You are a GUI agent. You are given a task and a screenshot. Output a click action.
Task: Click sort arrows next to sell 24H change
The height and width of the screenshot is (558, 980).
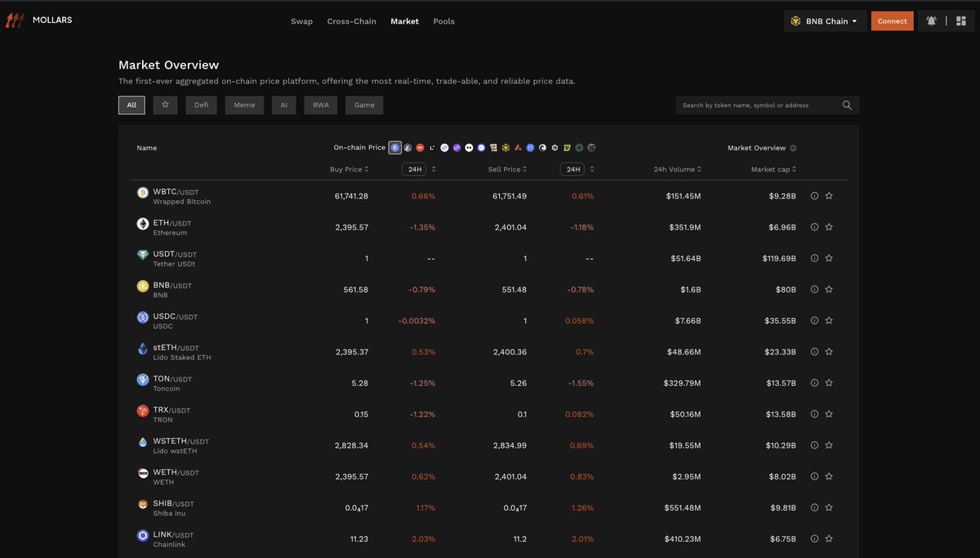592,169
